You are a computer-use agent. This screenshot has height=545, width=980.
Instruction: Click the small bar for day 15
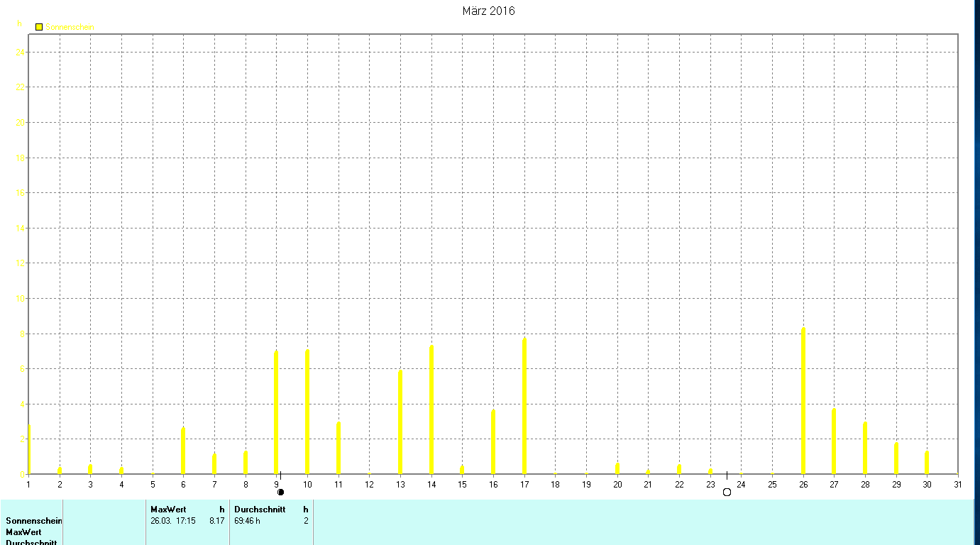[x=462, y=469]
